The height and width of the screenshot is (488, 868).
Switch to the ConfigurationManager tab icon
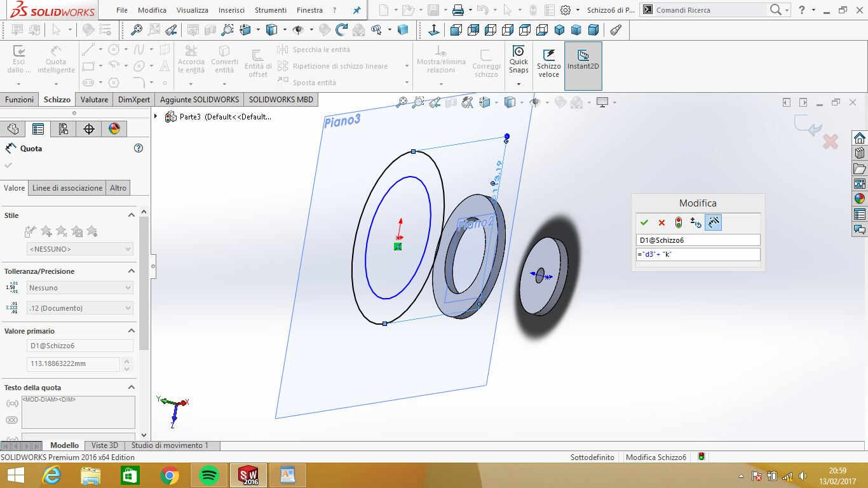point(64,129)
